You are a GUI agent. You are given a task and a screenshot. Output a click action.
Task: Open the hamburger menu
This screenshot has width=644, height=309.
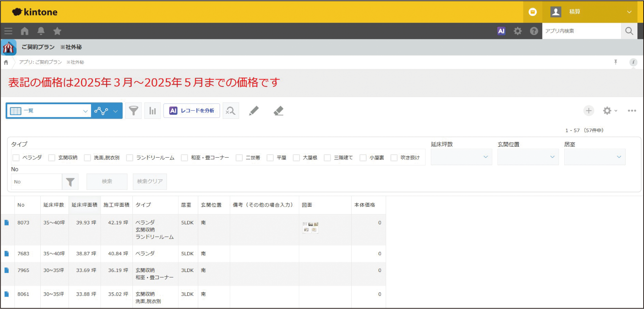pos(8,31)
